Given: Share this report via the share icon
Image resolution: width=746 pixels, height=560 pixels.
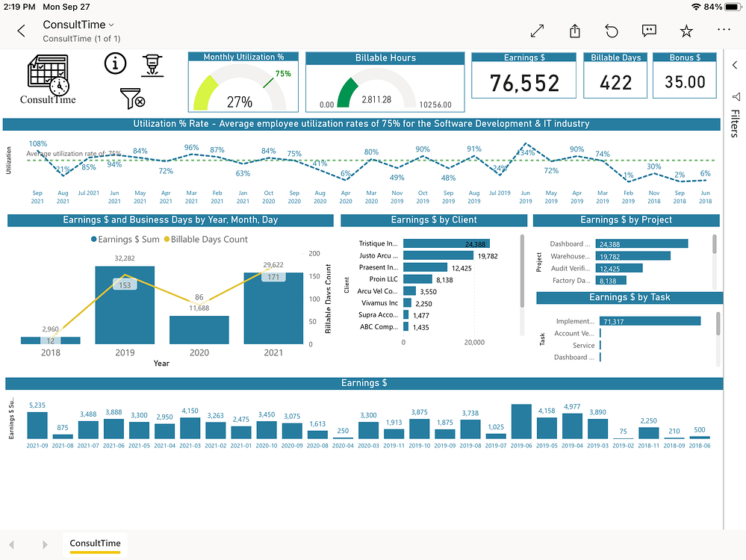Looking at the screenshot, I should (574, 31).
